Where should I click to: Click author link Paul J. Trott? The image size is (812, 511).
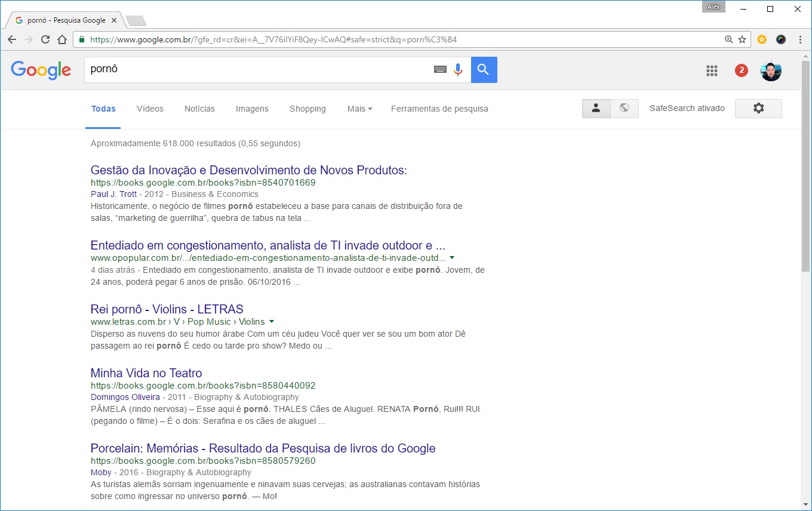114,194
